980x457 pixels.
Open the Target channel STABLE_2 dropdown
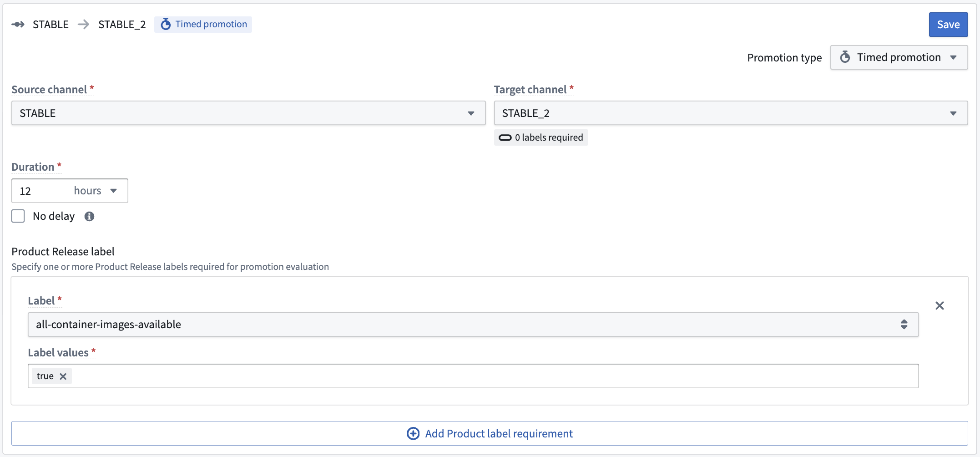click(731, 113)
